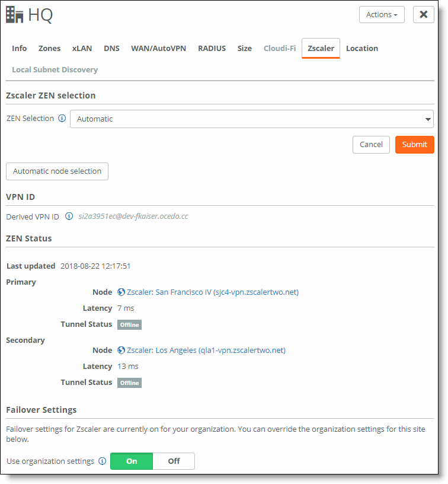Open the WAN/AutoVPN tab
The image size is (448, 484).
coord(158,49)
